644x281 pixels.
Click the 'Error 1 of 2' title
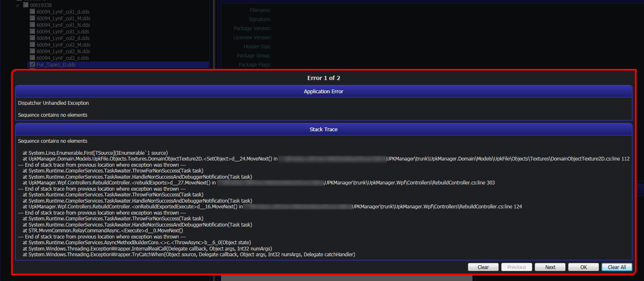[x=323, y=78]
